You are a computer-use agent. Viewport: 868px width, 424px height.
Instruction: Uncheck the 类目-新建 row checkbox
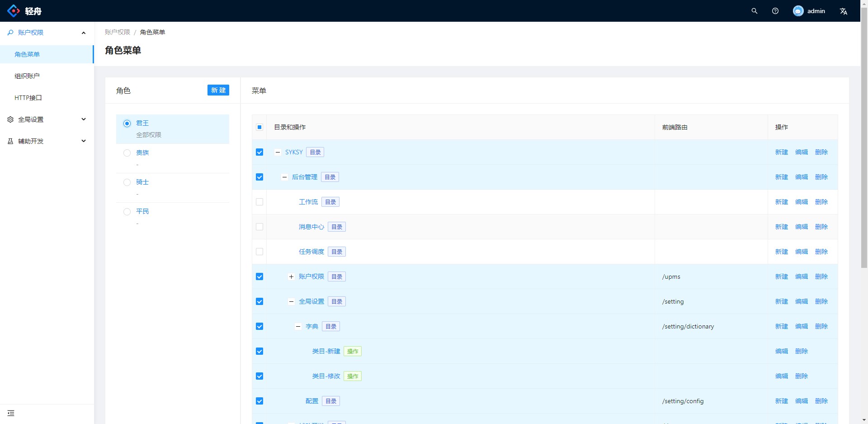pos(259,351)
